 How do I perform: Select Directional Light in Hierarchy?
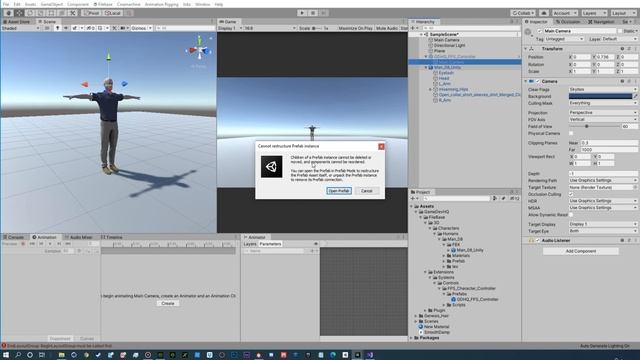pos(449,46)
